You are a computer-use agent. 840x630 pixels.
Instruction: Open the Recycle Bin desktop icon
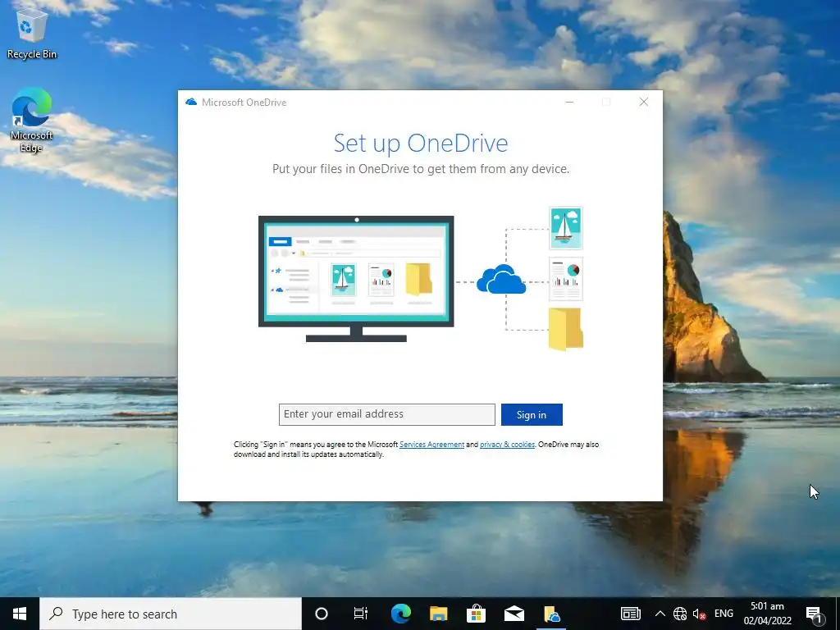(32, 33)
